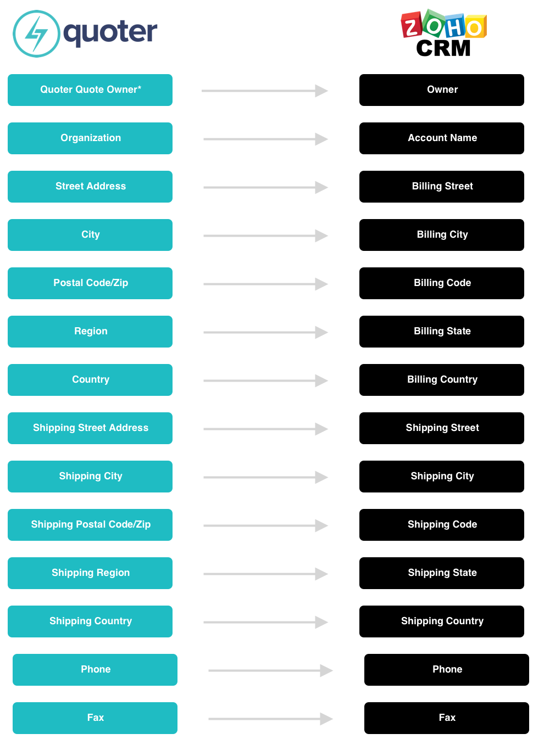
Task: Click the arrow between Phone fields
Action: (x=270, y=670)
